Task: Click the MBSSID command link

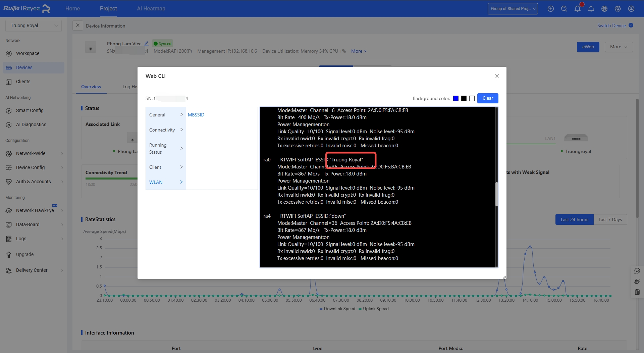Action: pyautogui.click(x=196, y=115)
